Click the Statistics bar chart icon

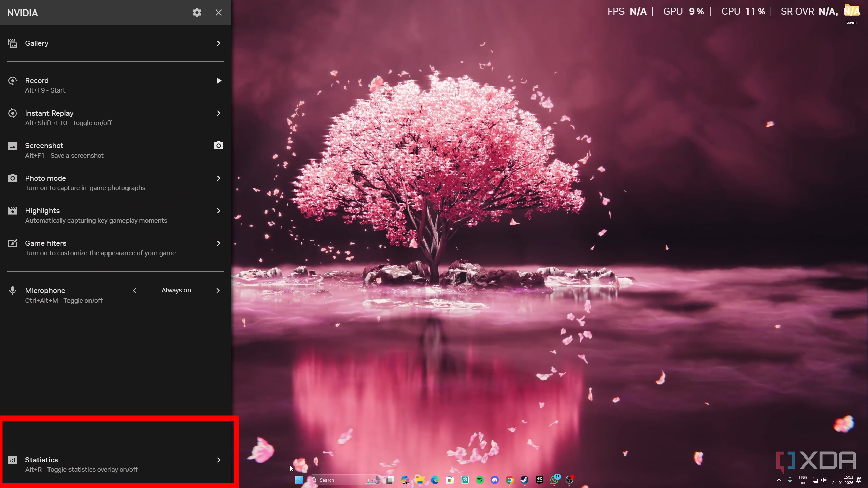[13, 460]
